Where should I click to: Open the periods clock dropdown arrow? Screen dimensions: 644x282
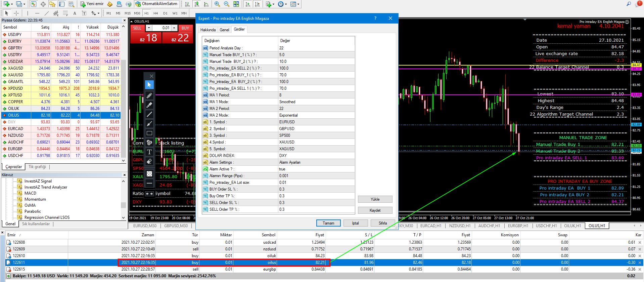pos(286,4)
